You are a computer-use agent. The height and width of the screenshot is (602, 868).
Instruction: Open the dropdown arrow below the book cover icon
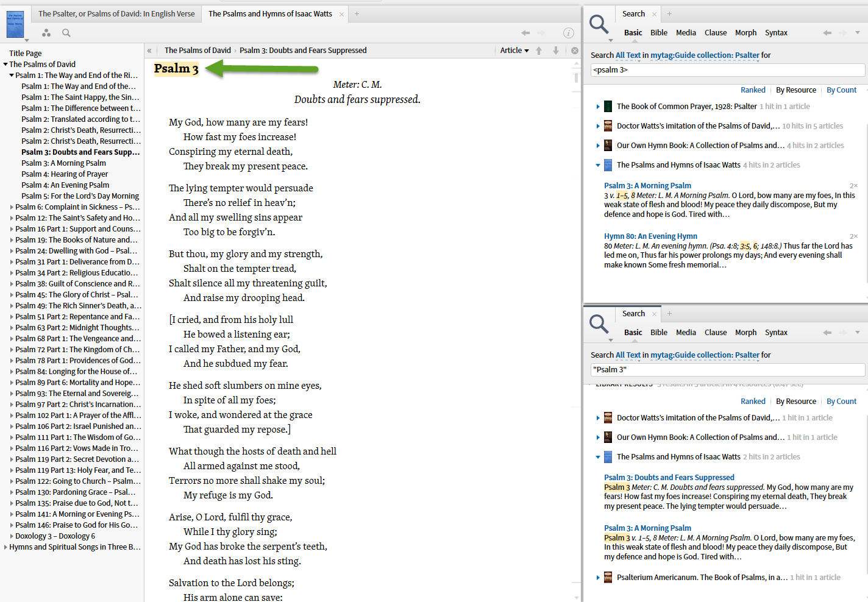pos(27,40)
